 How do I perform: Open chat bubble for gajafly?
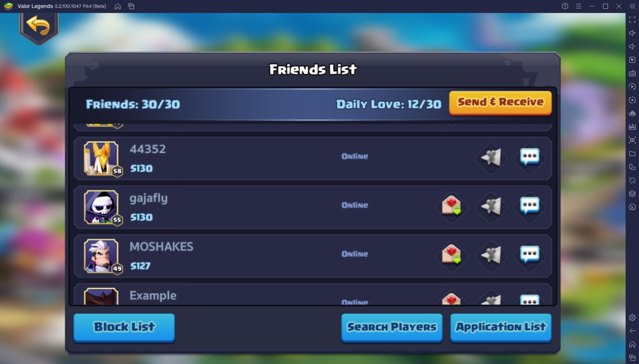[x=530, y=206]
